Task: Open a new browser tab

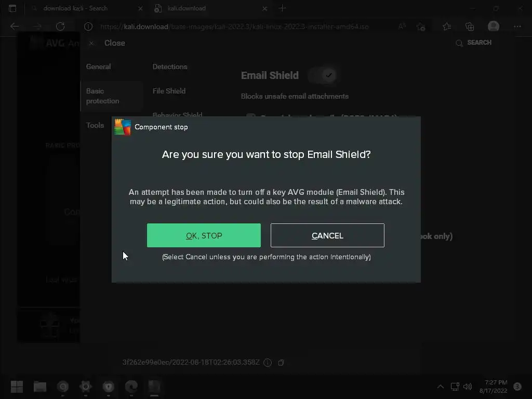Action: click(282, 8)
